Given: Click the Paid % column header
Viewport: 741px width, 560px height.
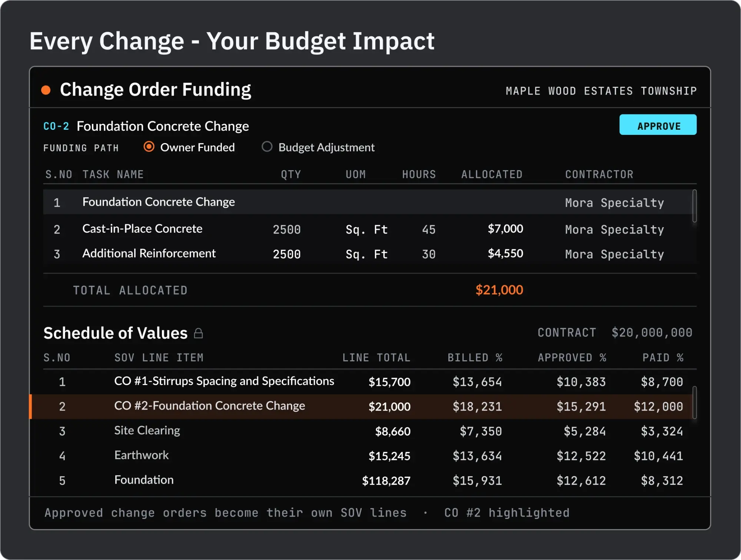Looking at the screenshot, I should pos(663,358).
